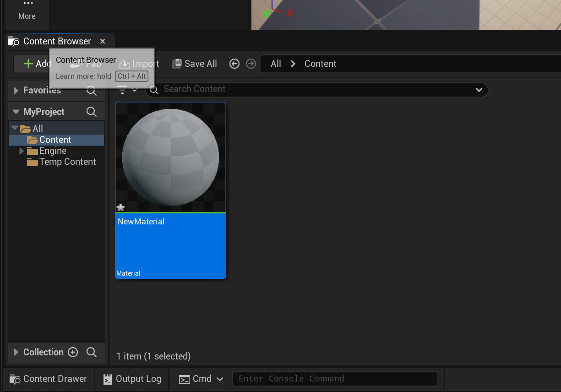Focus the Enter Console Command field
Image resolution: width=561 pixels, height=392 pixels.
point(335,379)
